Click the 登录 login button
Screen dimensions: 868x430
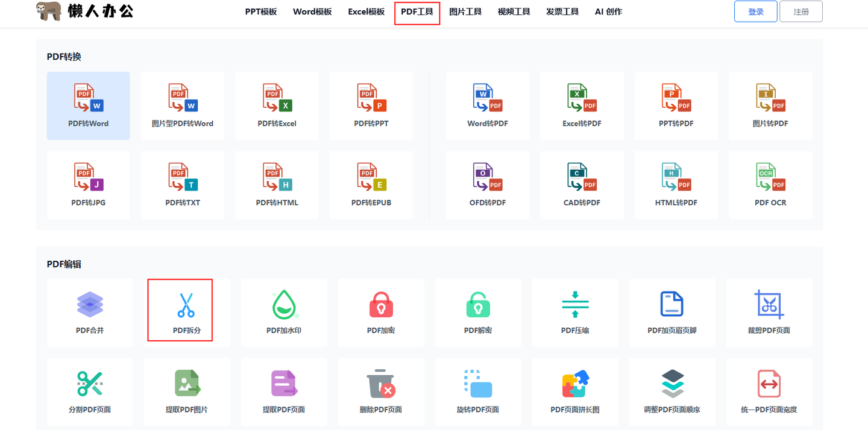click(756, 11)
